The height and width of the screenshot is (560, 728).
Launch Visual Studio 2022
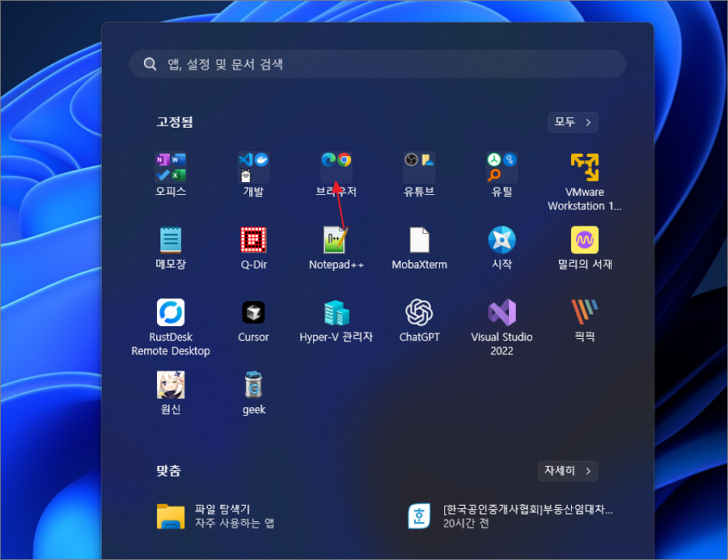[x=502, y=328]
